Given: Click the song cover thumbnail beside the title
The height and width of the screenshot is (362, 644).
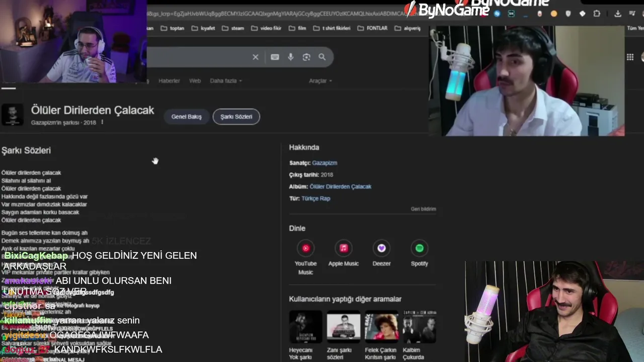Looking at the screenshot, I should pyautogui.click(x=12, y=115).
